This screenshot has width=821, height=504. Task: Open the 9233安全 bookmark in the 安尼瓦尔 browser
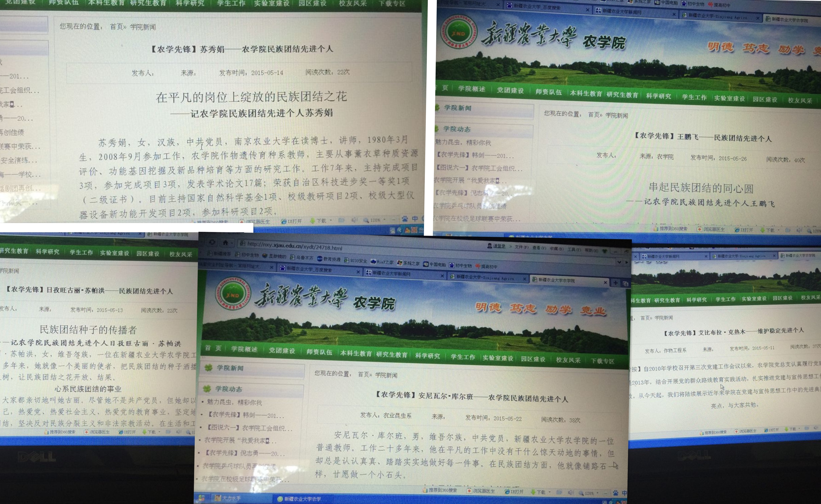pyautogui.click(x=355, y=260)
